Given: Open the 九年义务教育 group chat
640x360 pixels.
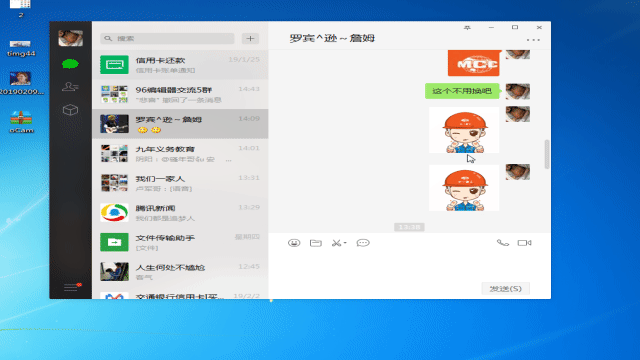Looking at the screenshot, I should click(x=180, y=153).
